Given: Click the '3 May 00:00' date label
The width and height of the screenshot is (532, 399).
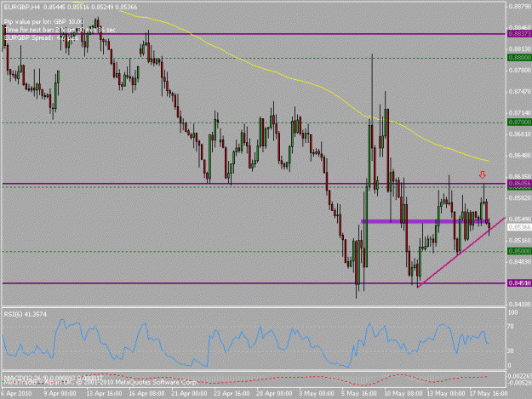Looking at the screenshot, I should (x=317, y=394).
